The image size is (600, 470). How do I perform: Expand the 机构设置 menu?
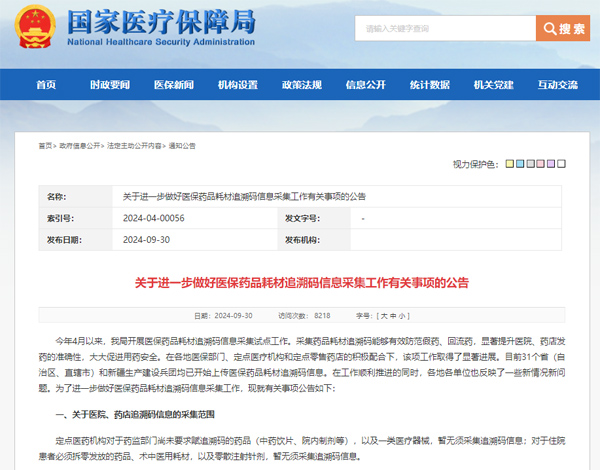(237, 84)
